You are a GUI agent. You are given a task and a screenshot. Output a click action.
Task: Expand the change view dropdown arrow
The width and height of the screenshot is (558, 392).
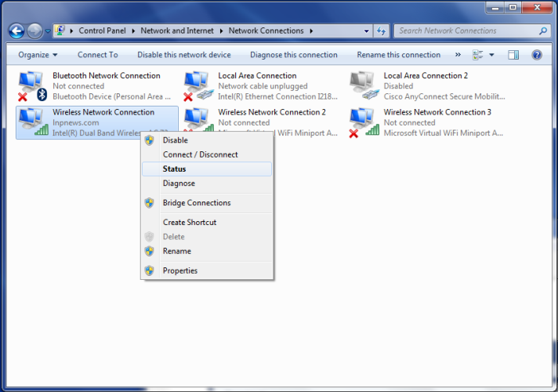point(491,55)
